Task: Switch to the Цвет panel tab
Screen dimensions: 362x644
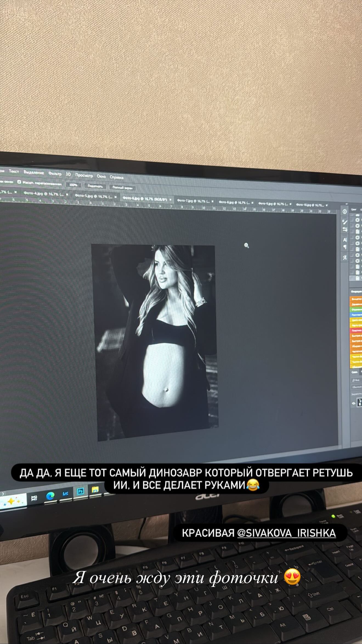Action: pyautogui.click(x=353, y=209)
